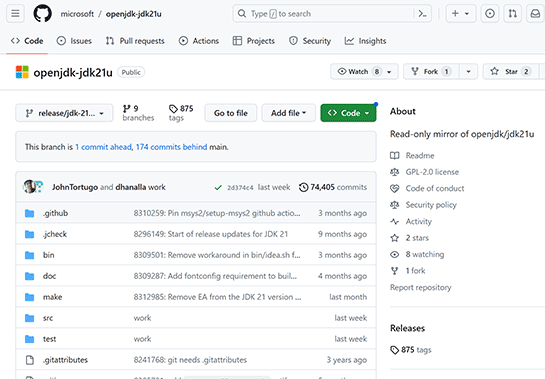This screenshot has height=379, width=545.
Task: Click the JohnTortugo avatar image
Action: [29, 187]
